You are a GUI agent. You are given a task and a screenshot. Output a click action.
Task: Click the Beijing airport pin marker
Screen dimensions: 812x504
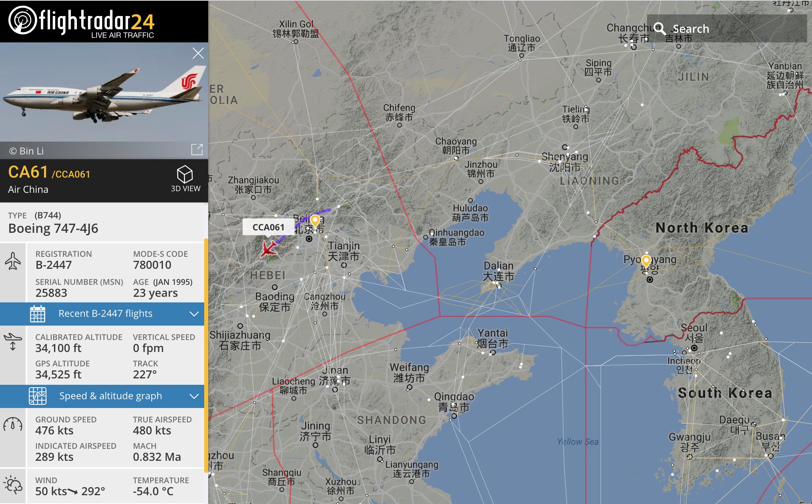315,220
